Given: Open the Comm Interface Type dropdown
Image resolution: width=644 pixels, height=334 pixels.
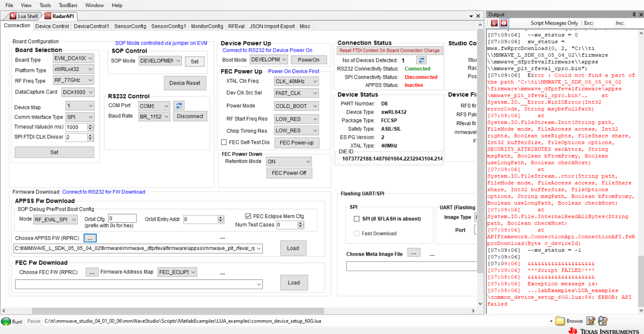Looking at the screenshot, I should [80, 117].
